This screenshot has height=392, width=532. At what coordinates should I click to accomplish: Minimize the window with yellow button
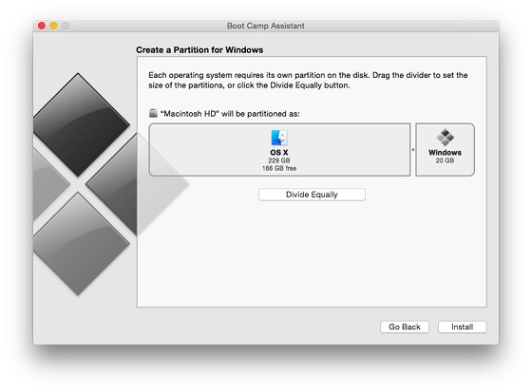53,26
